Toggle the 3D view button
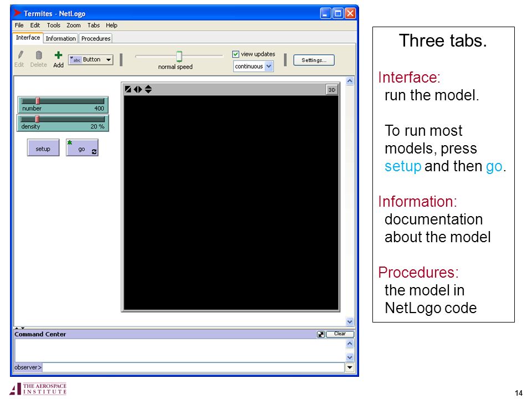 pos(331,90)
